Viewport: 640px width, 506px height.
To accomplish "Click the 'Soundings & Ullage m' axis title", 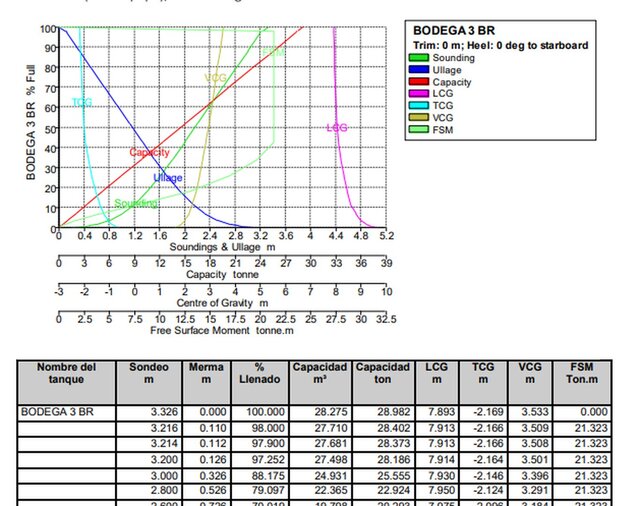I will tap(222, 247).
